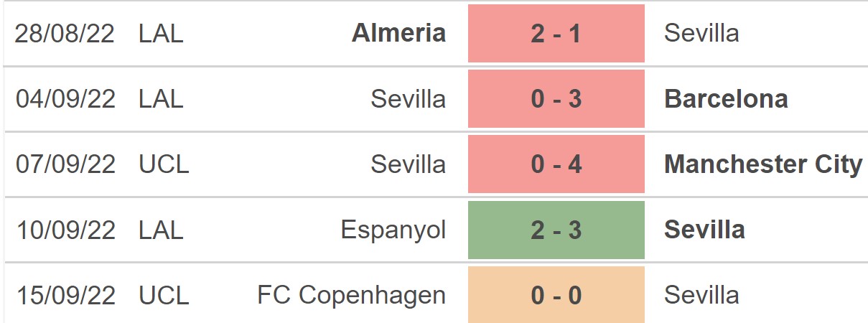
Task: Select Sevilla in the Almeria match row
Action: 701,33
